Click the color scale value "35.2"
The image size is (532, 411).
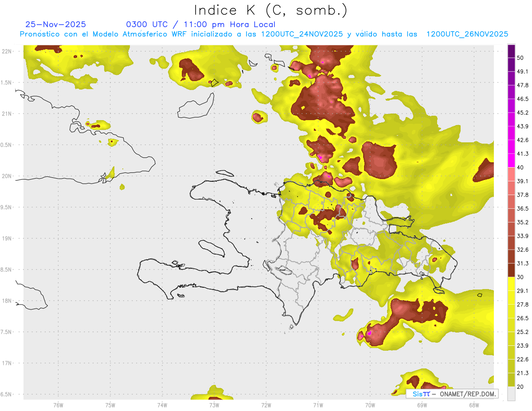pyautogui.click(x=523, y=222)
